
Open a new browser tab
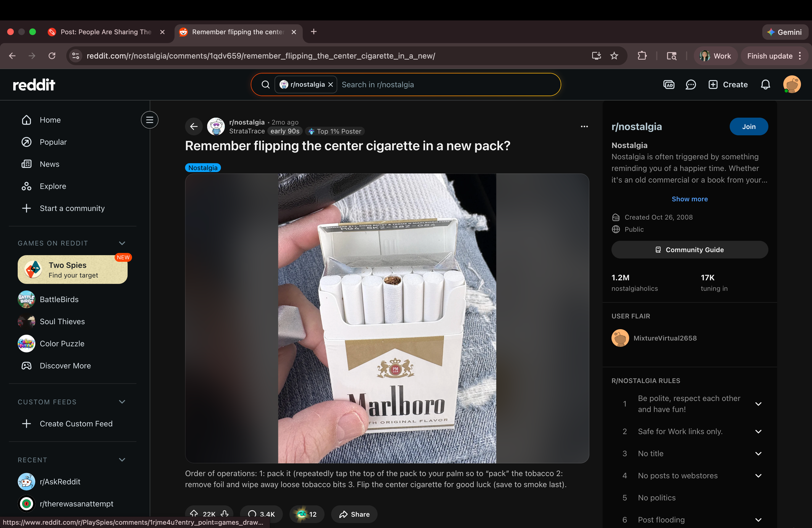click(313, 32)
